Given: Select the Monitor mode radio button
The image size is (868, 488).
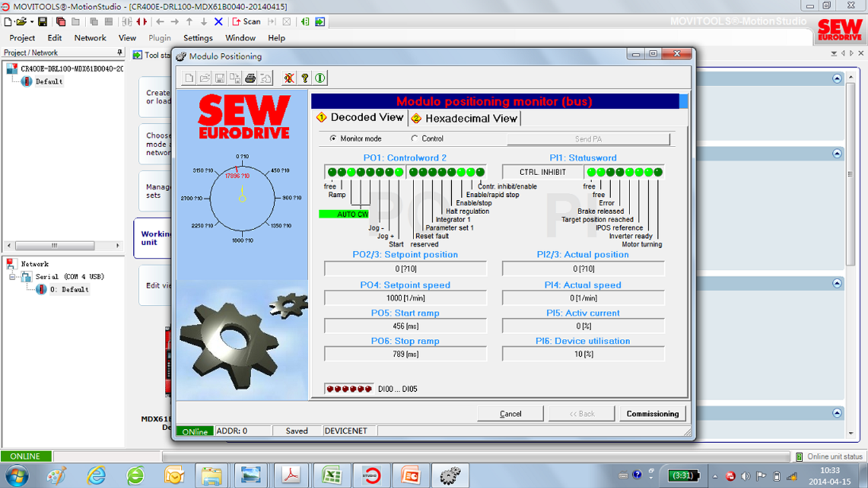Looking at the screenshot, I should (x=333, y=139).
